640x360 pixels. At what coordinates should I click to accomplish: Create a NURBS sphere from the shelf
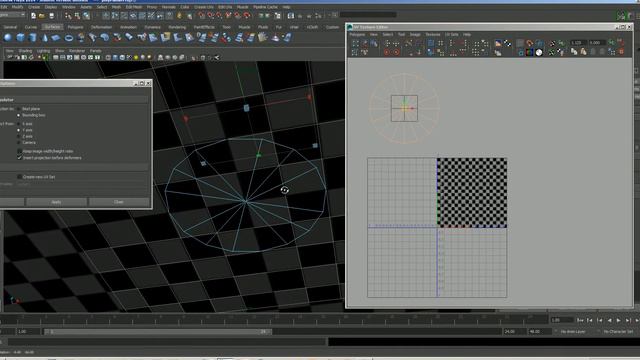coord(8,38)
